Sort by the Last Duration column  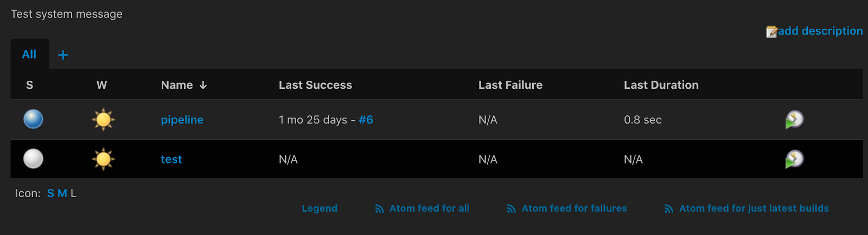point(661,85)
